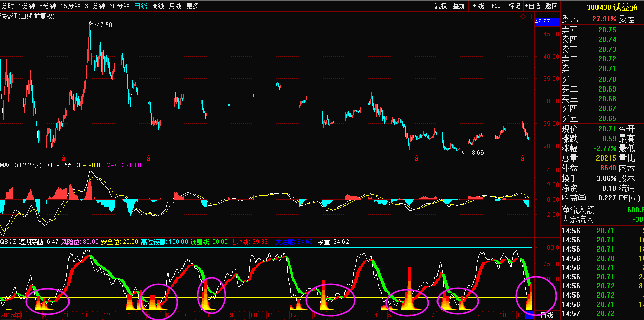644x320 pixels.
Task: Click the 涨幅 -2.77% row
Action: point(603,148)
